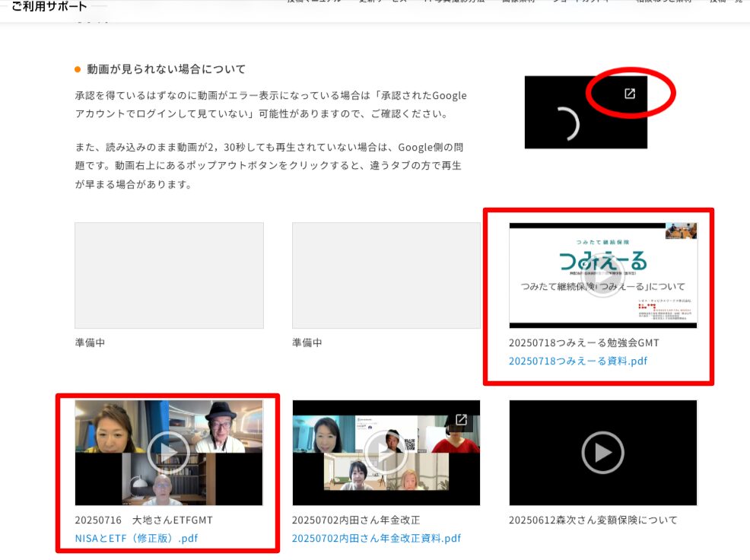Open pop-out icon on 内田さん年金改正 video
This screenshot has width=750, height=560.
[461, 420]
